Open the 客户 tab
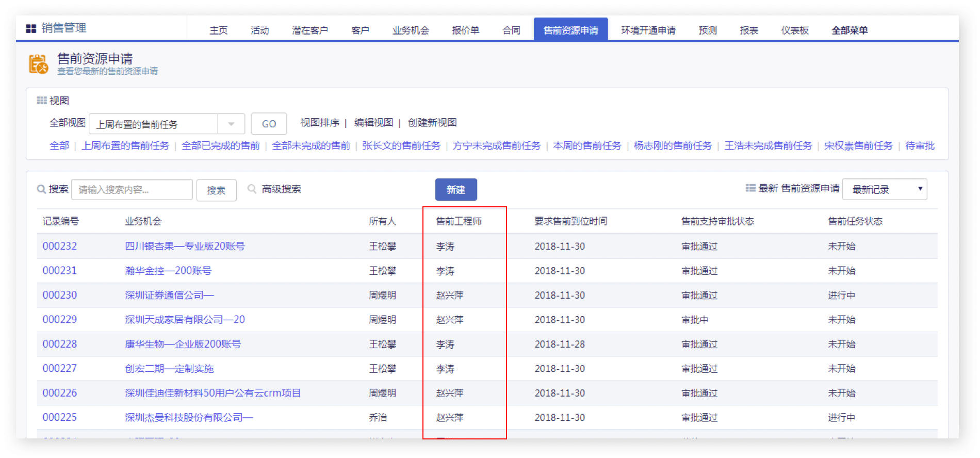This screenshot has width=980, height=458. click(361, 30)
